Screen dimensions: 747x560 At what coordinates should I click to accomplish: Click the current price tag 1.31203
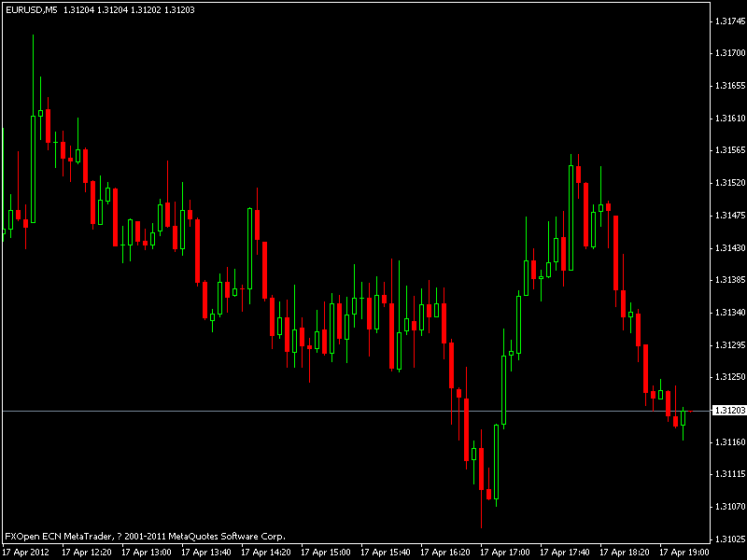pyautogui.click(x=728, y=411)
